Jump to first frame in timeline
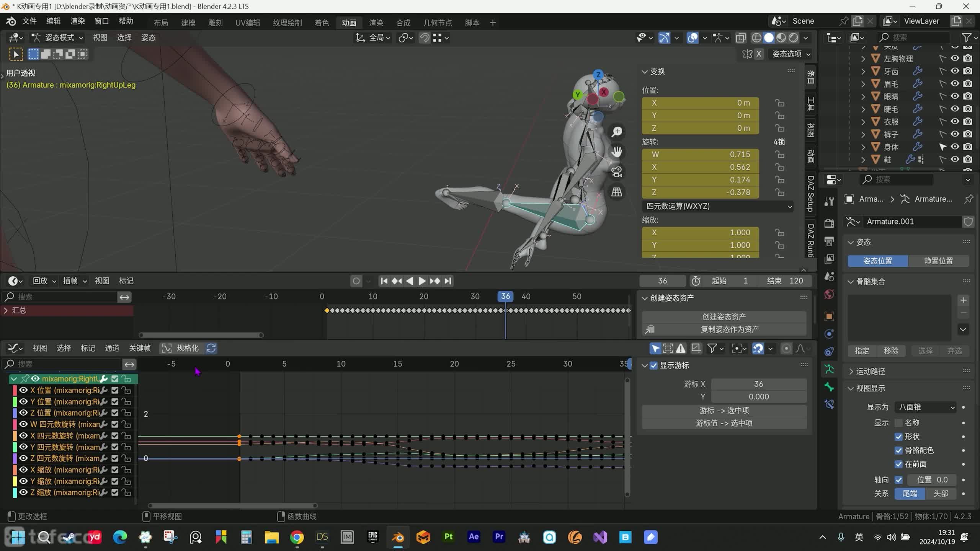Image resolution: width=980 pixels, height=551 pixels. (384, 281)
